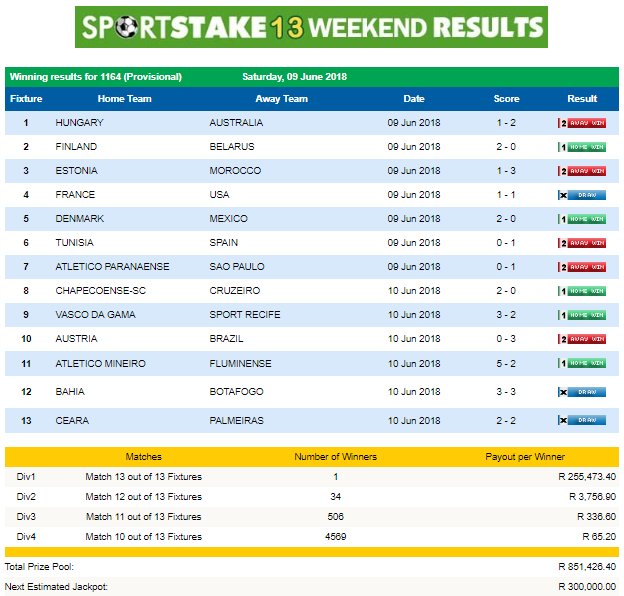Click the Home Team column header
Screen dimensions: 624x596
125,99
